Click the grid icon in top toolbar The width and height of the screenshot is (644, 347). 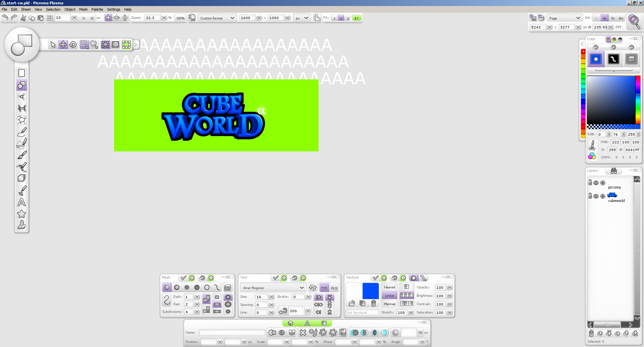(x=50, y=18)
